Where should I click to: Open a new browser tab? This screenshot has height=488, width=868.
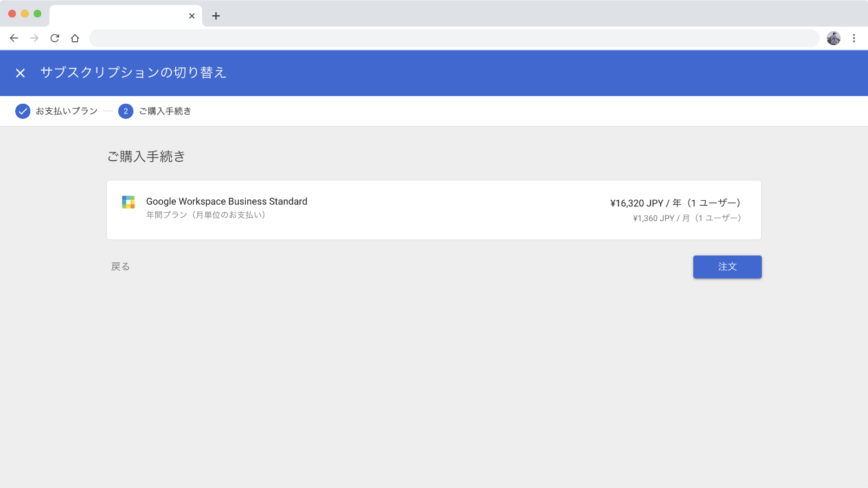216,16
